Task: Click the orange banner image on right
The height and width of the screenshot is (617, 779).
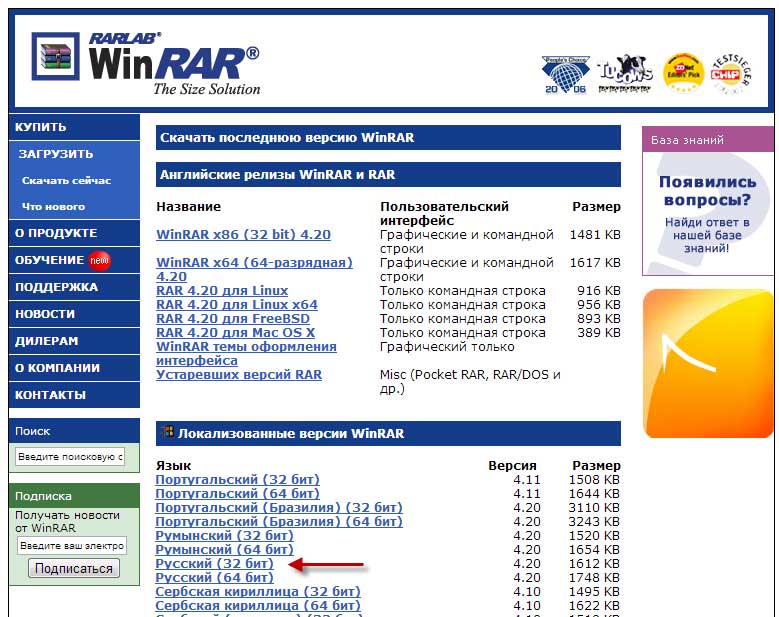Action: point(708,364)
